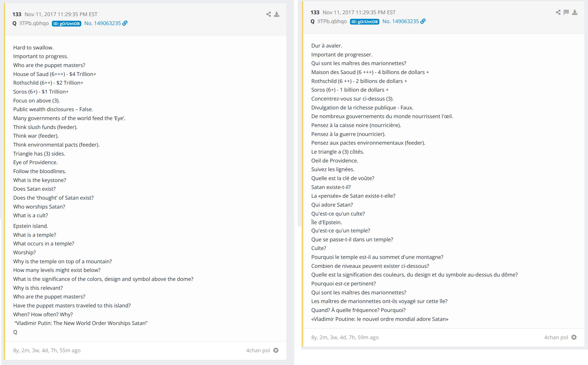The height and width of the screenshot is (365, 588).
Task: Click 4chan pol source in French footer
Action: click(556, 337)
